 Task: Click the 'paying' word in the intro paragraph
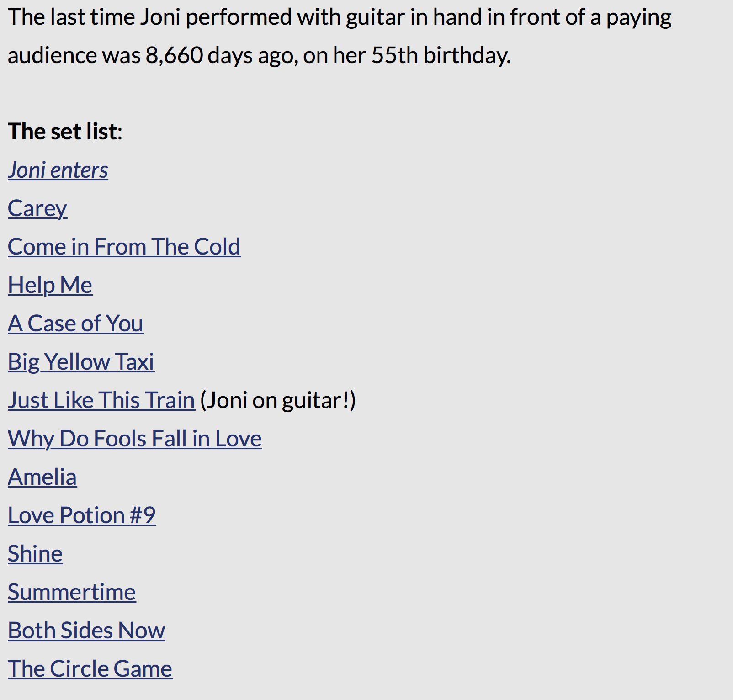point(639,18)
